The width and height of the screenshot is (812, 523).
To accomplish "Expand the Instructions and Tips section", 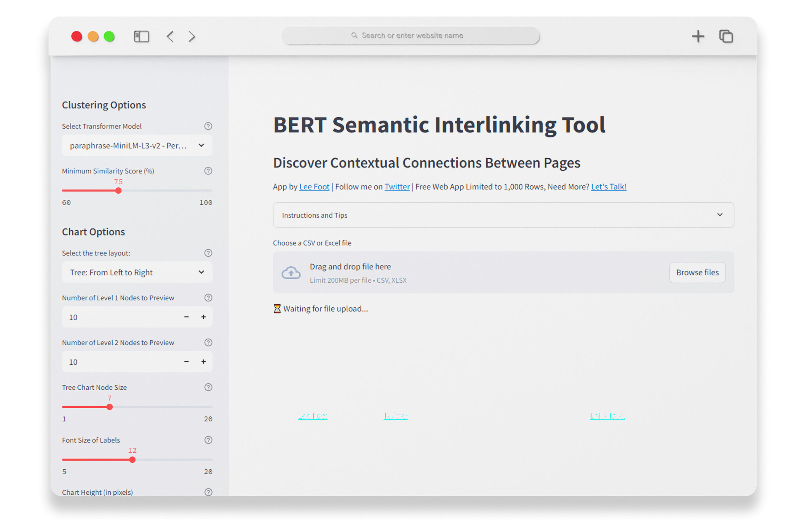I will point(503,215).
